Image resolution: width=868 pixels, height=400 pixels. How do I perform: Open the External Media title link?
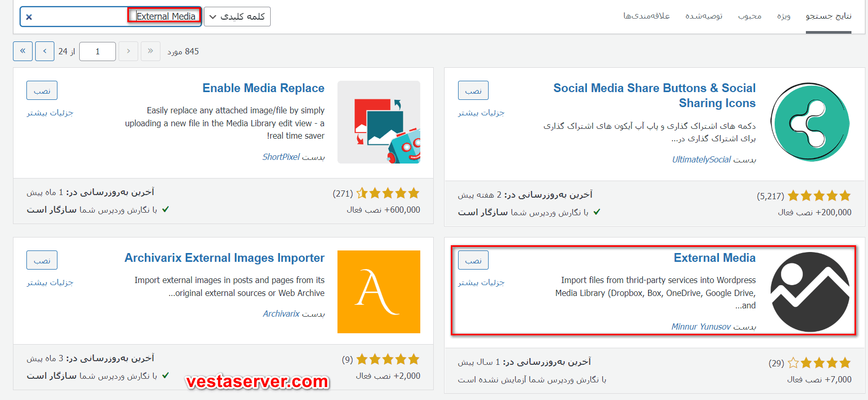tap(715, 258)
